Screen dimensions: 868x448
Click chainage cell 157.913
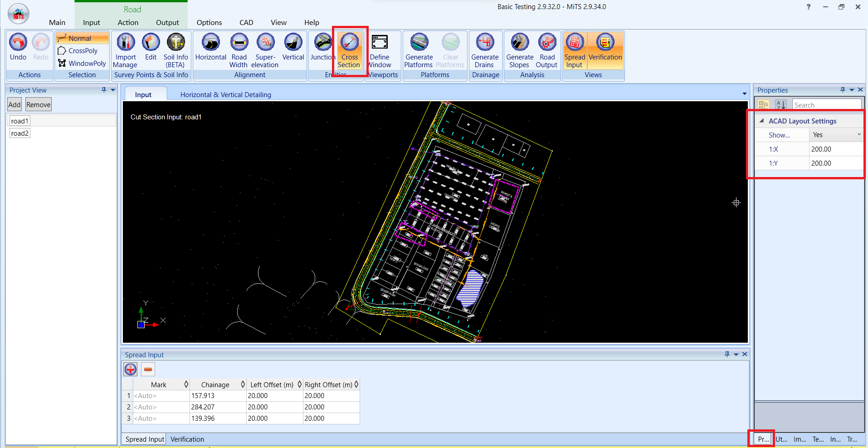[x=218, y=396]
